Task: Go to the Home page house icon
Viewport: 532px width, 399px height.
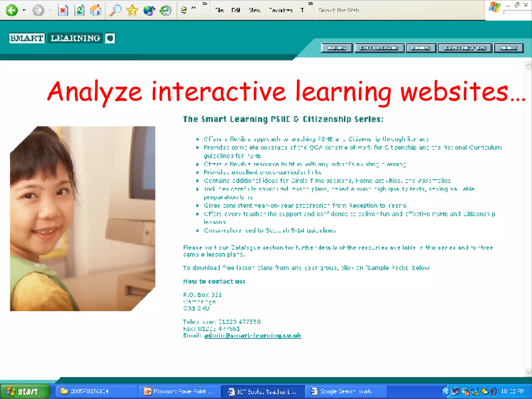Action: (x=96, y=10)
